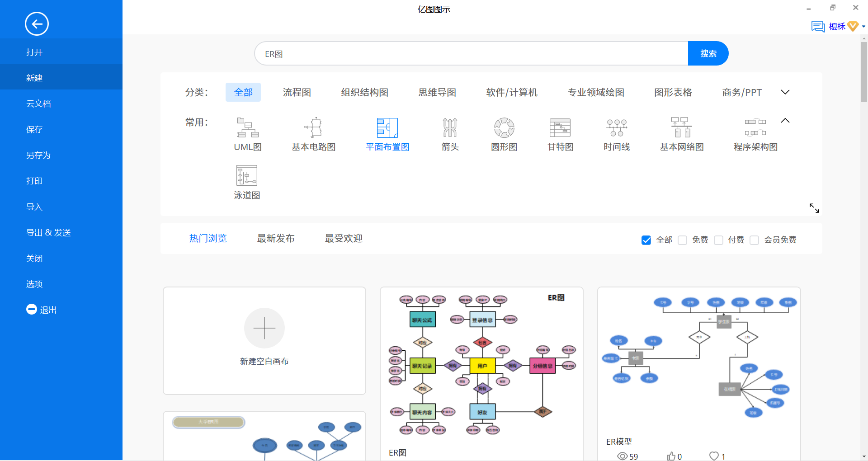Expand more categories with the down chevron
The width and height of the screenshot is (868, 461).
coord(785,92)
